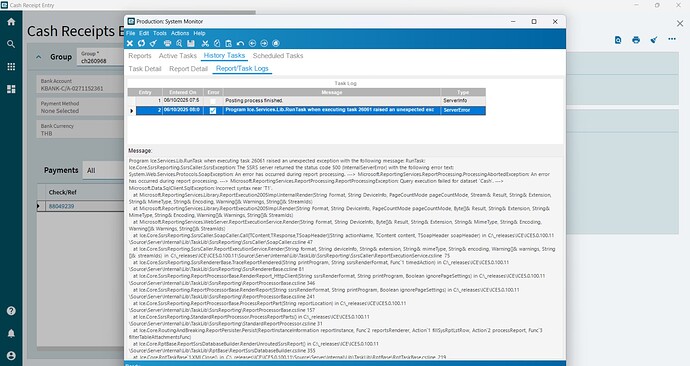Open the Actions menu in System Monitor
Image resolution: width=690 pixels, height=366 pixels.
[180, 33]
